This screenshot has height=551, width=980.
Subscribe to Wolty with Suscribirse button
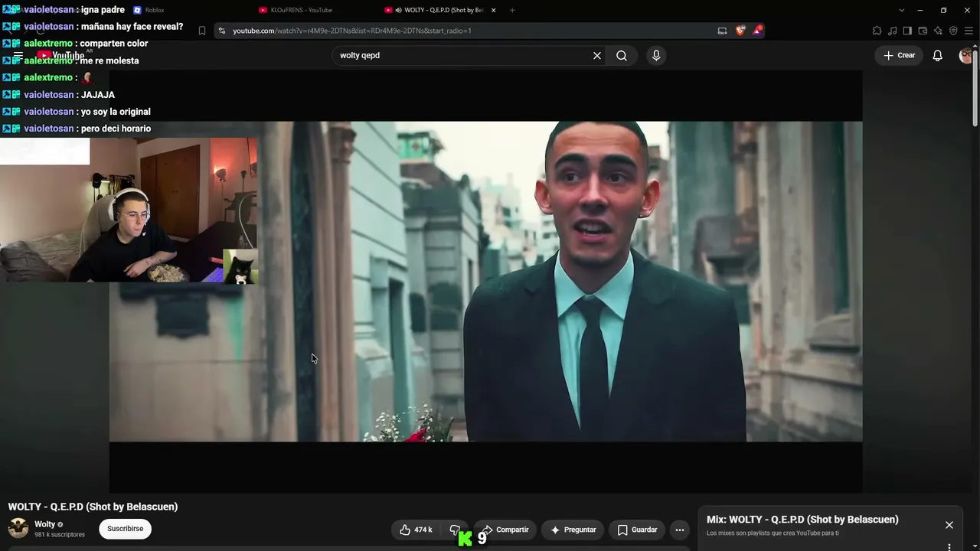pyautogui.click(x=126, y=529)
